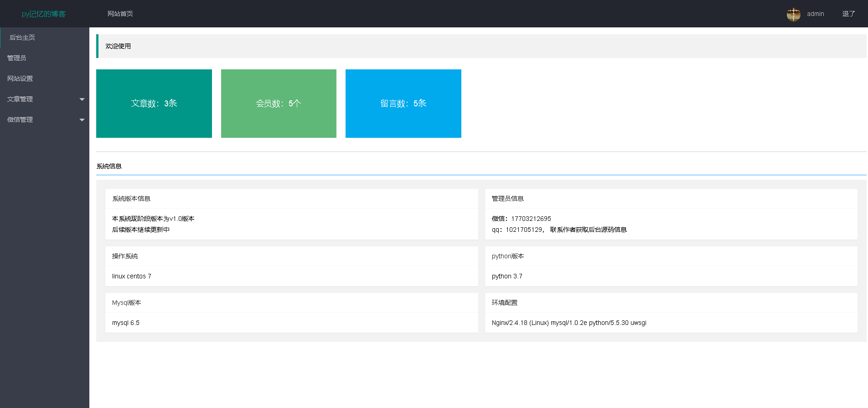Go to 网站首页 in top navigation

120,14
